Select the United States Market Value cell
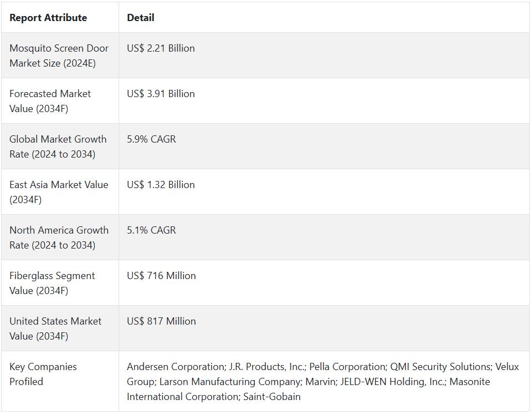This screenshot has height=415, width=532. (55, 328)
